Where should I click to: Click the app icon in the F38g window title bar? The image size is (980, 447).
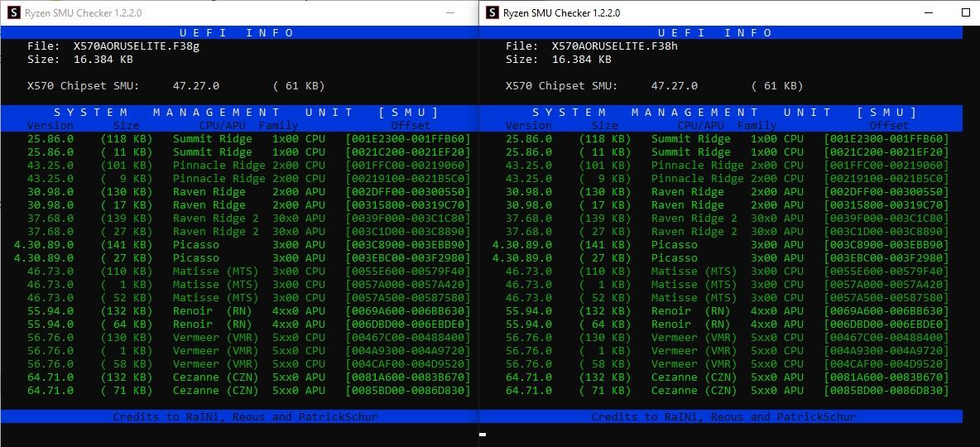(x=13, y=12)
